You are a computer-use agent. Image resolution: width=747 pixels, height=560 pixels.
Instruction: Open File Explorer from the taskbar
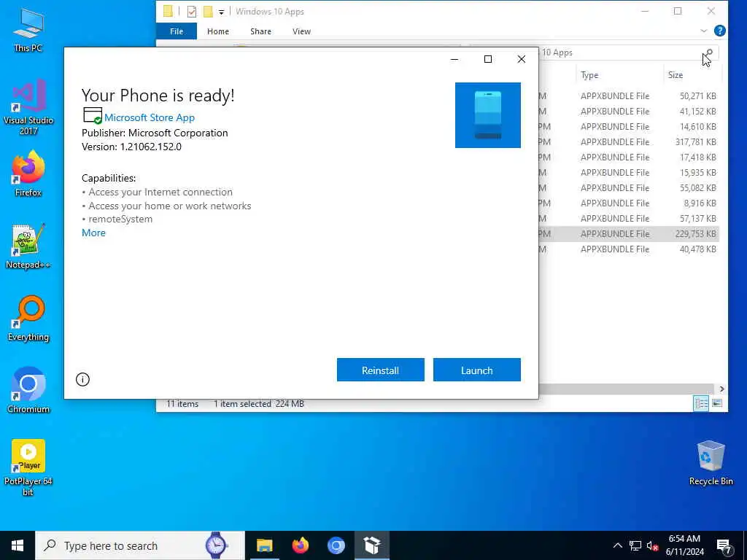(264, 545)
